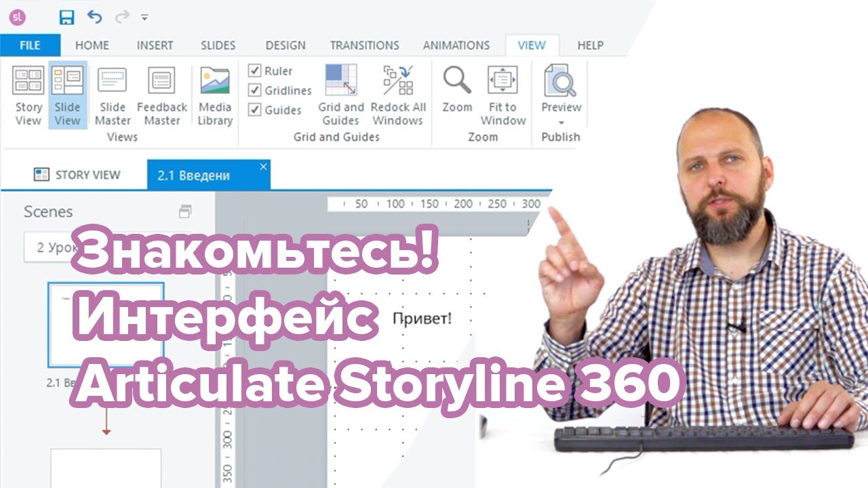Select the second slide thumbnail below the arrow
Screen dimensions: 868x488
point(106,468)
